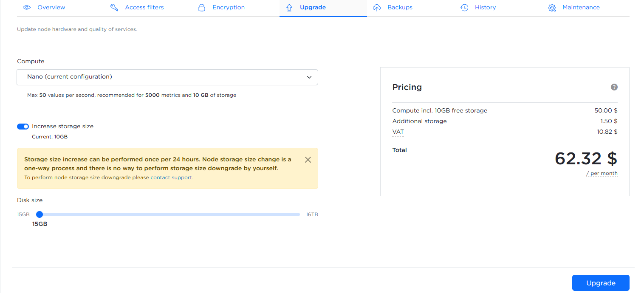Follow the contact support link
644x293 pixels.
point(171,177)
